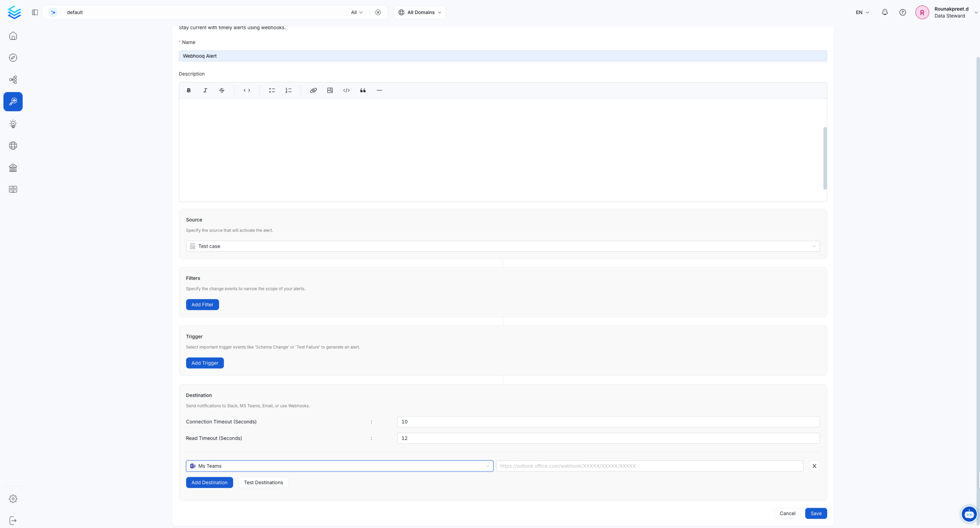Viewport: 980px width, 528px height.
Task: Click the Add Filter button
Action: (203, 304)
